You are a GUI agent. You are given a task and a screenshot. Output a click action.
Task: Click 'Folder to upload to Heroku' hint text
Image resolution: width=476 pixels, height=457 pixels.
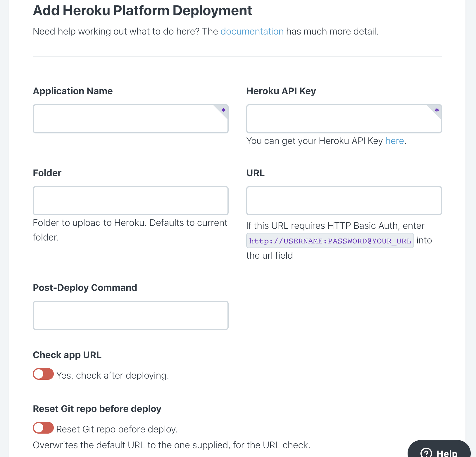click(x=130, y=230)
